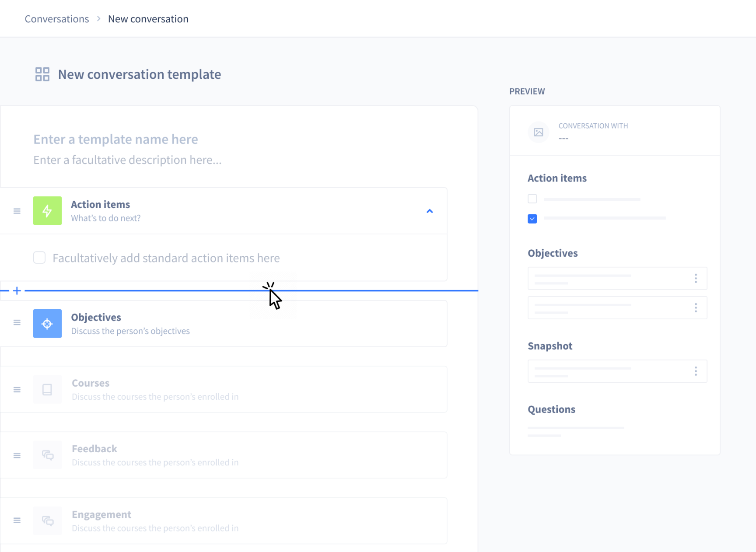The height and width of the screenshot is (552, 756).
Task: Click the Engagement chat bubbles icon
Action: 47,521
